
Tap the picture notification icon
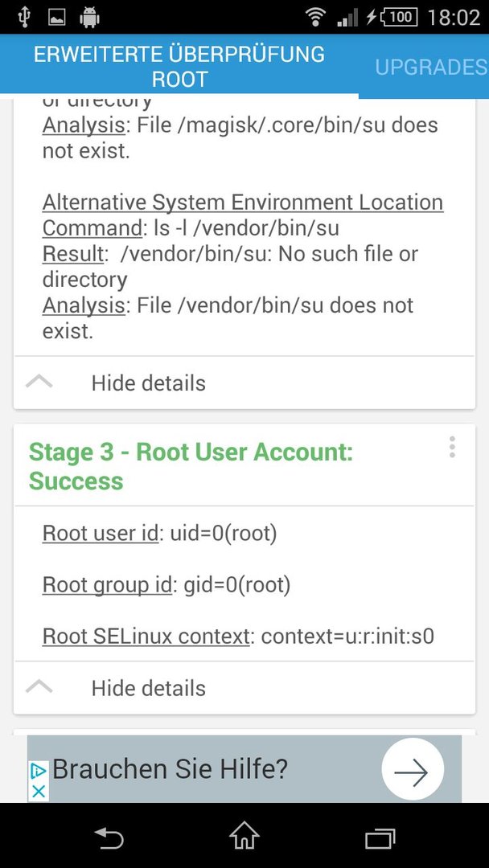tap(56, 18)
